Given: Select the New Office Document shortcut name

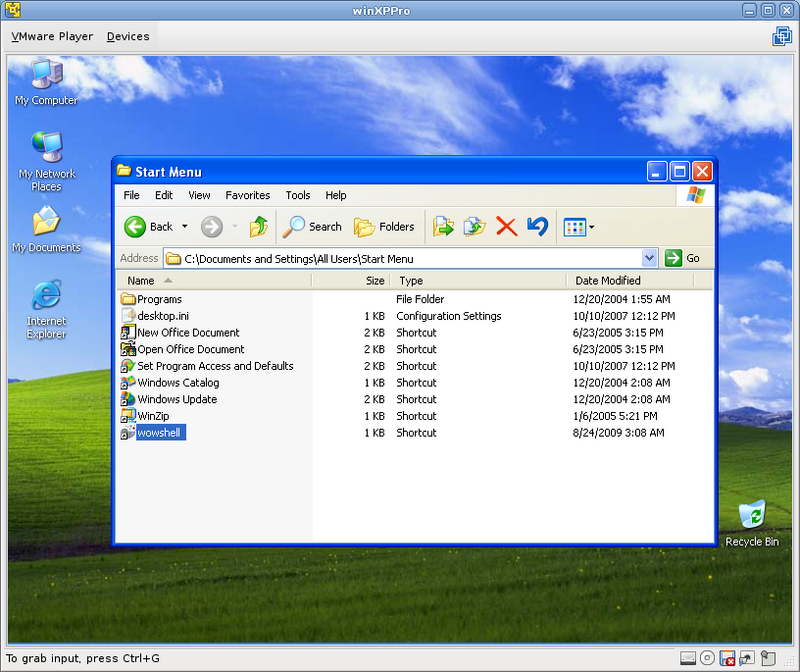Looking at the screenshot, I should point(188,333).
